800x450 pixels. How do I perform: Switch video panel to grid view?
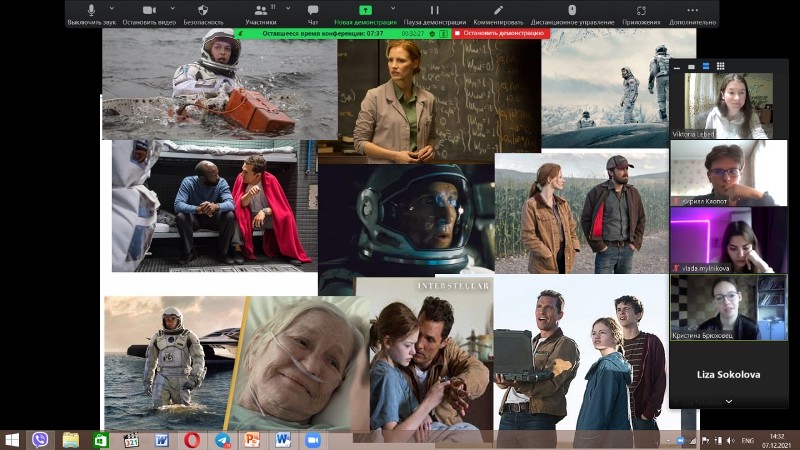[x=720, y=66]
